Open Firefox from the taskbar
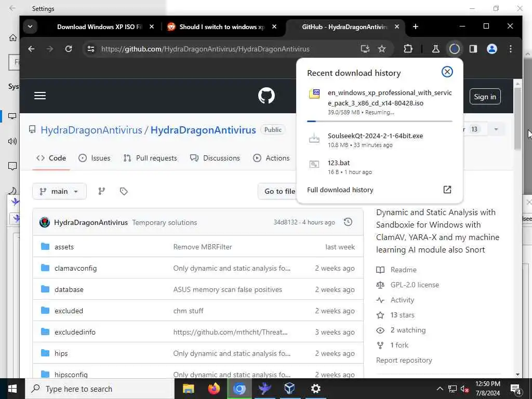This screenshot has width=532, height=399. [x=214, y=389]
